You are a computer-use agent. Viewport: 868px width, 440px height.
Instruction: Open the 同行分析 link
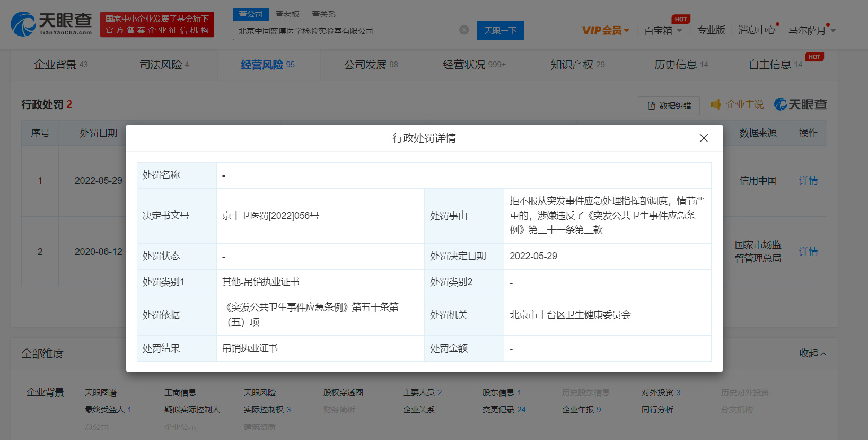click(x=657, y=410)
